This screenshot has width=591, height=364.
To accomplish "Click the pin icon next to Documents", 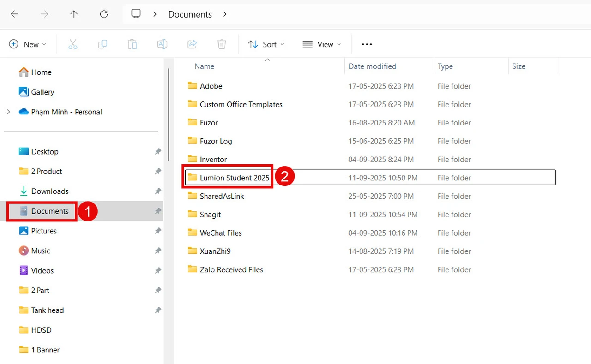I will [158, 211].
